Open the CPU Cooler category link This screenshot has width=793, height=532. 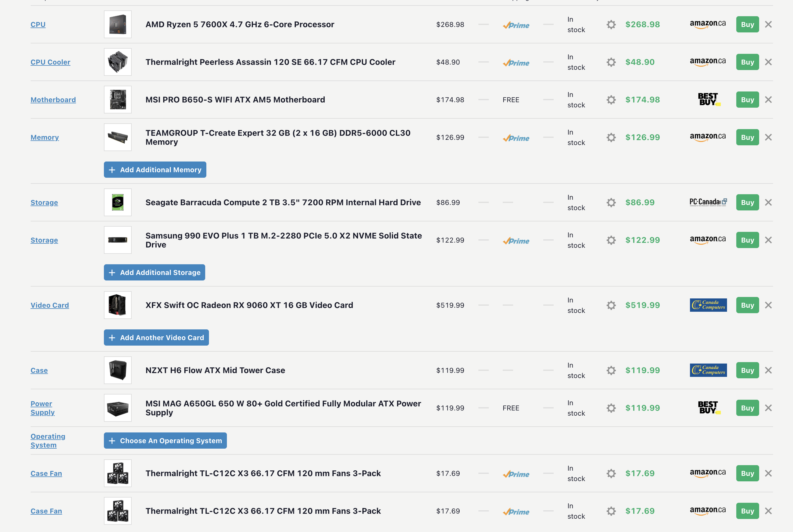[x=51, y=62]
